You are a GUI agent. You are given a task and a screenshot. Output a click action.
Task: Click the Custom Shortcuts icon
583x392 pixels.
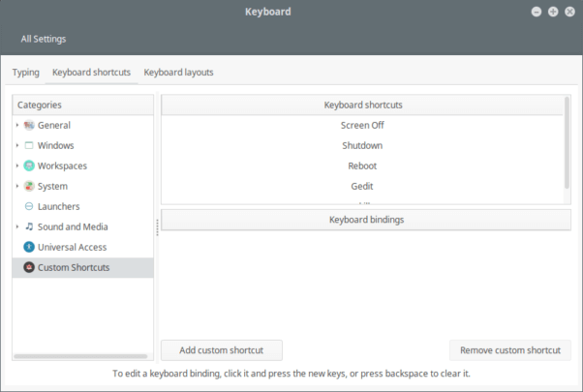coord(29,267)
